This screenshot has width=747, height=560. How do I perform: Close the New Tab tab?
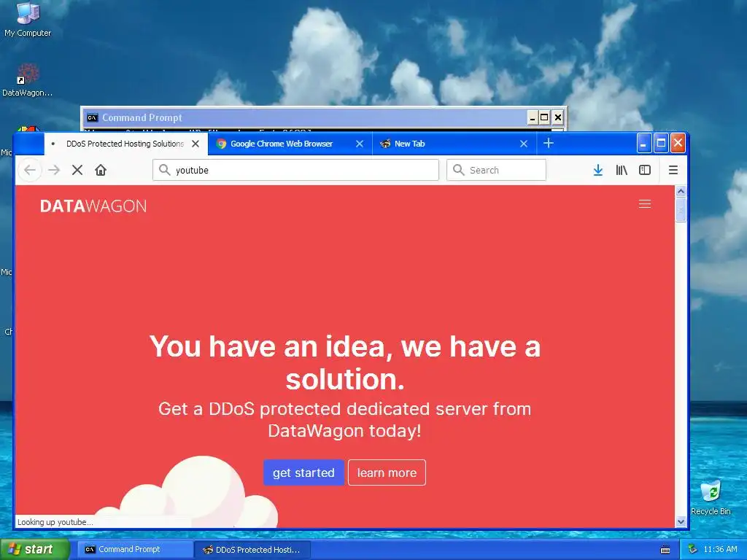pos(524,144)
